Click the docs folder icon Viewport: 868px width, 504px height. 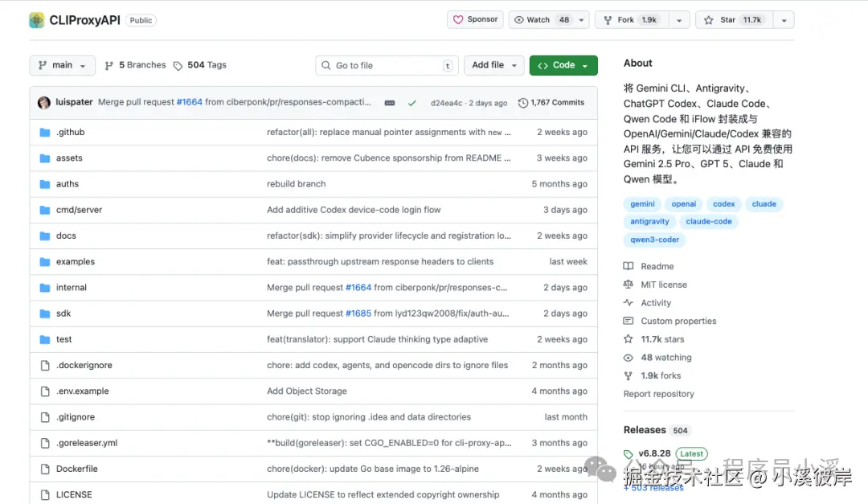[45, 236]
